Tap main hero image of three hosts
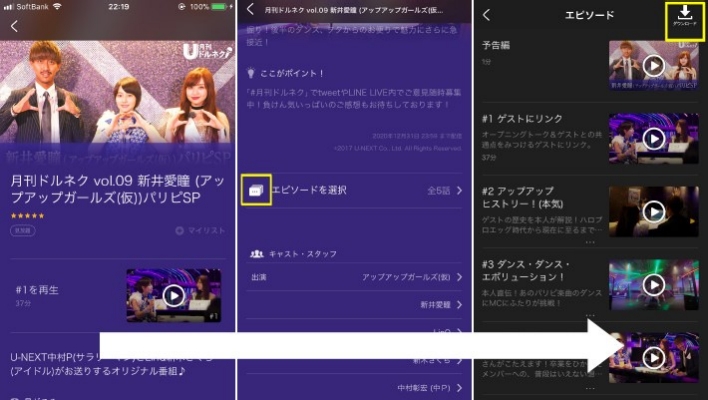Image resolution: width=708 pixels, height=400 pixels. tap(117, 93)
